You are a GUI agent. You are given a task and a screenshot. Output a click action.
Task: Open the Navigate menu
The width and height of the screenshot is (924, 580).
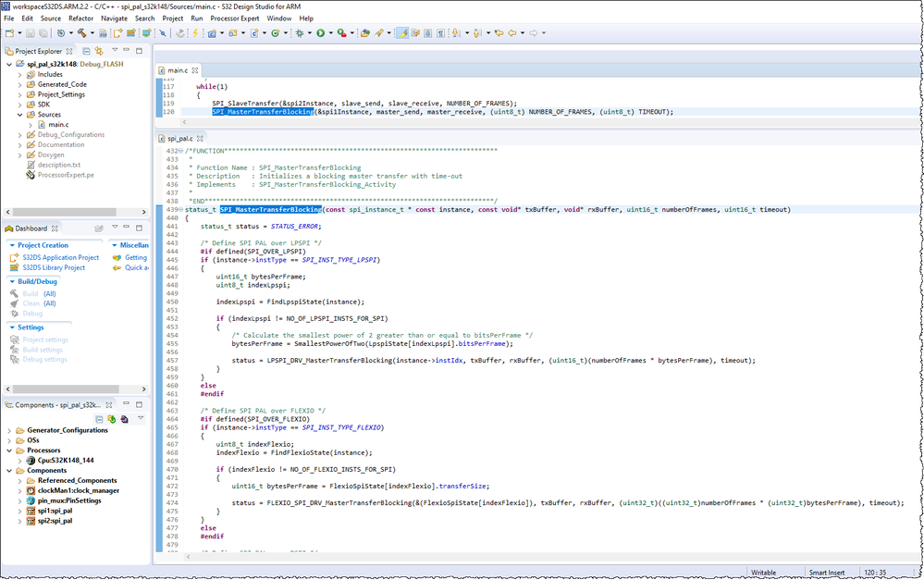coord(114,19)
